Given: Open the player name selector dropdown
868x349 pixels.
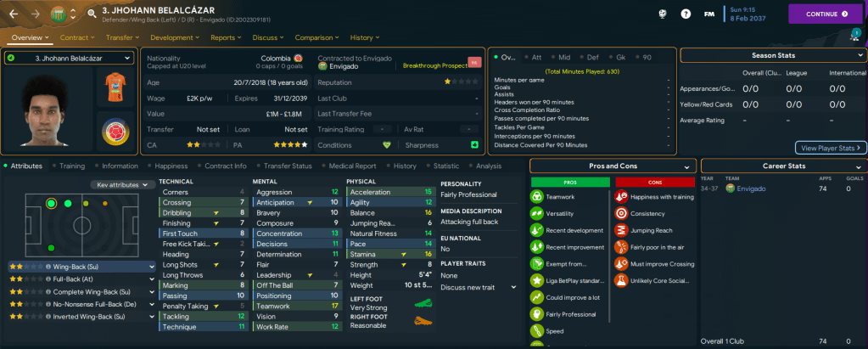Looking at the screenshot, I should (x=69, y=58).
